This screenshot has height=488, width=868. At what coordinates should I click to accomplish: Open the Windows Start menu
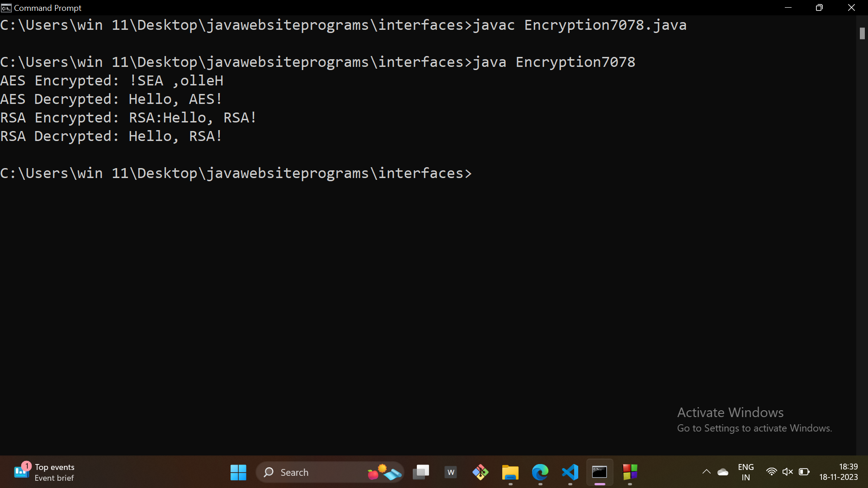tap(238, 473)
